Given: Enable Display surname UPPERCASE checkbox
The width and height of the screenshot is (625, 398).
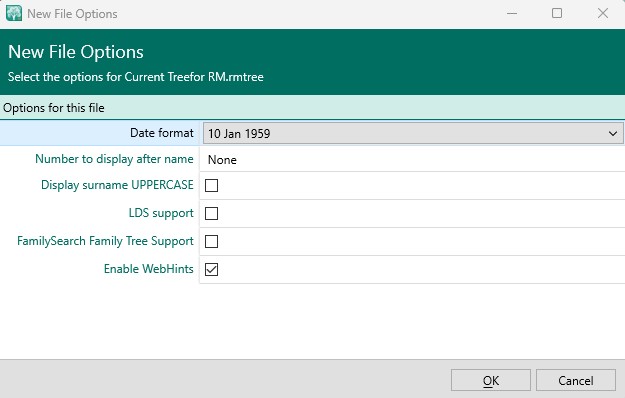Looking at the screenshot, I should pyautogui.click(x=211, y=185).
